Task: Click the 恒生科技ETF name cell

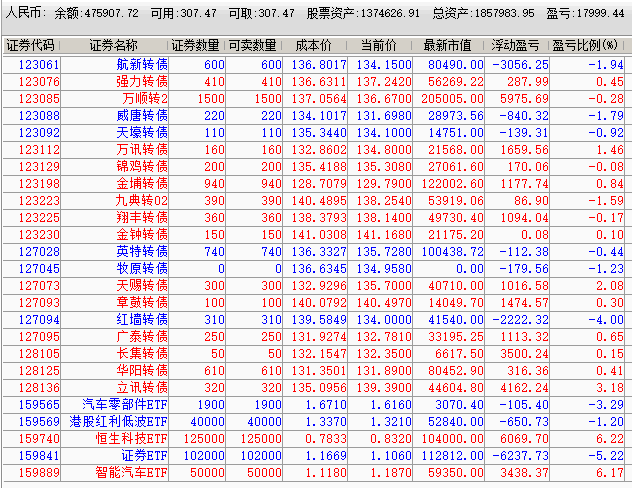Action: point(131,438)
